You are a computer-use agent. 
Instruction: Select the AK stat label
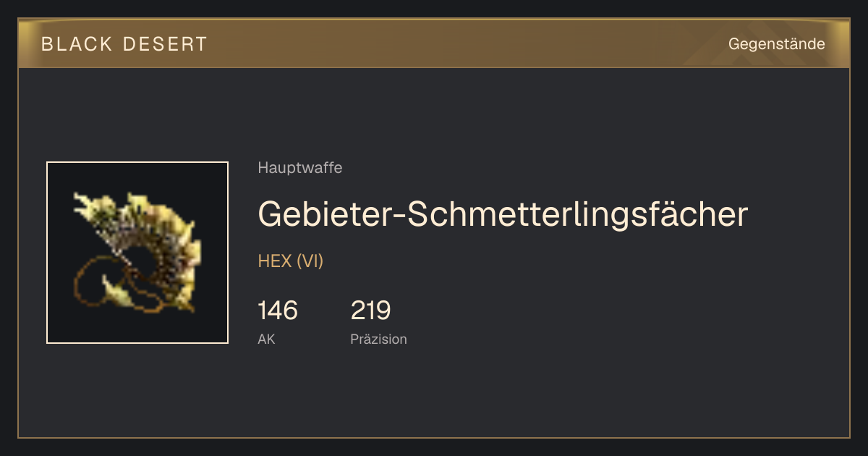pyautogui.click(x=266, y=339)
